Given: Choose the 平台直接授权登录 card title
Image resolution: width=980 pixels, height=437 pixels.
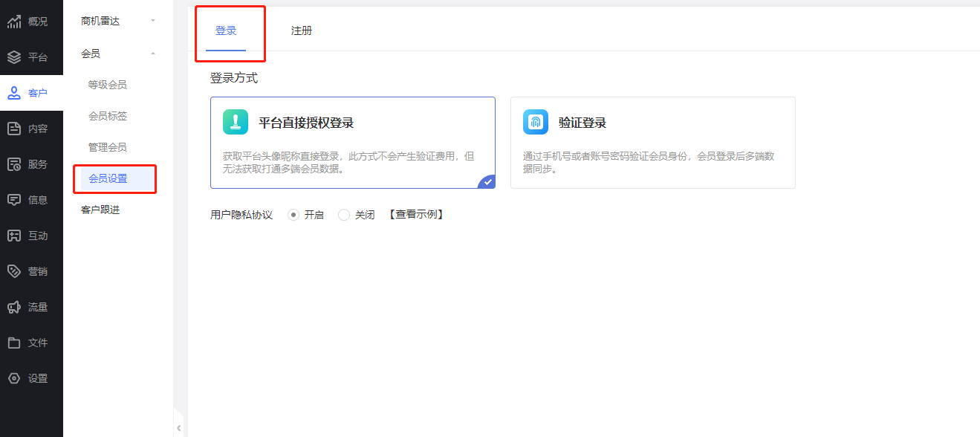Looking at the screenshot, I should pos(306,123).
